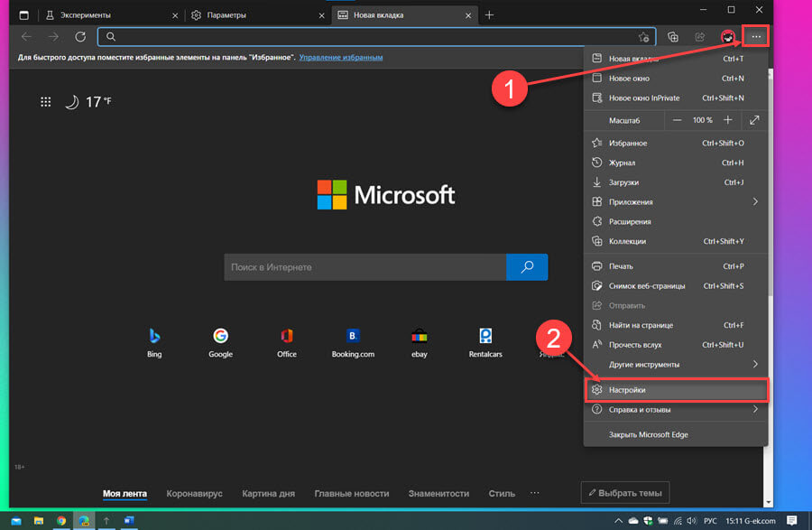Select Печать menu item
This screenshot has width=812, height=530.
tap(675, 266)
